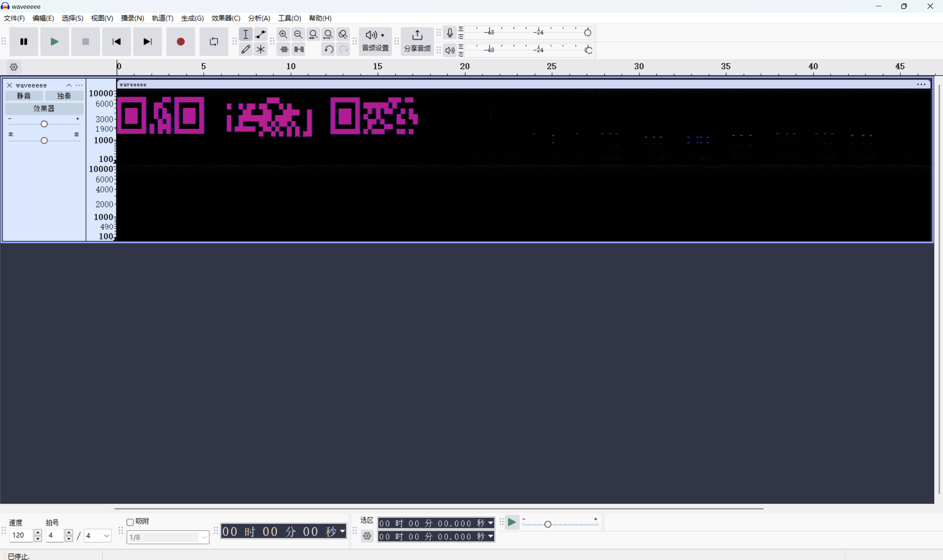Image resolution: width=943 pixels, height=560 pixels.
Task: Open the 编辑(E) menu
Action: [43, 18]
